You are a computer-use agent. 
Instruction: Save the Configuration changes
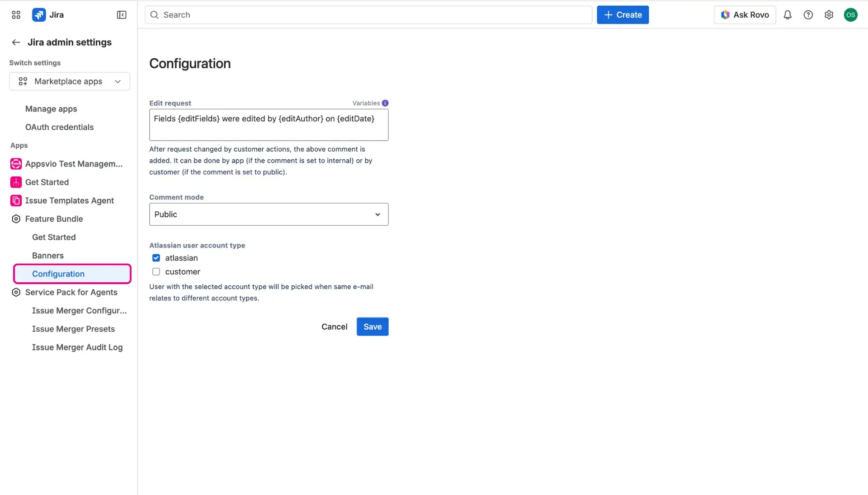click(x=372, y=326)
